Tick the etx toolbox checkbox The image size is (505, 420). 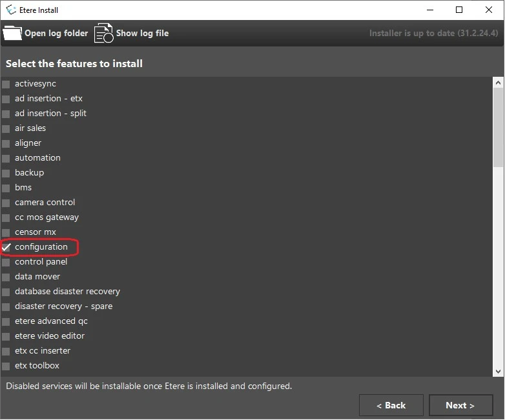[x=6, y=366]
